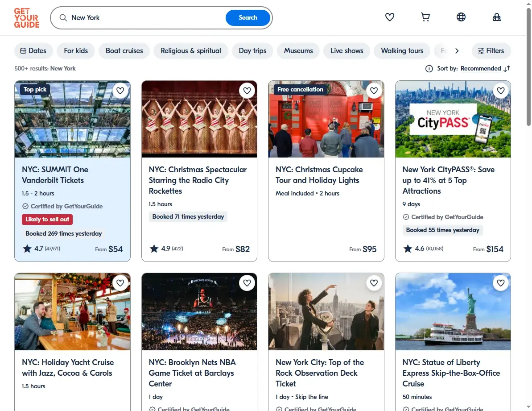Open Rockettes dancers photo
The height and width of the screenshot is (411, 532).
coord(199,119)
